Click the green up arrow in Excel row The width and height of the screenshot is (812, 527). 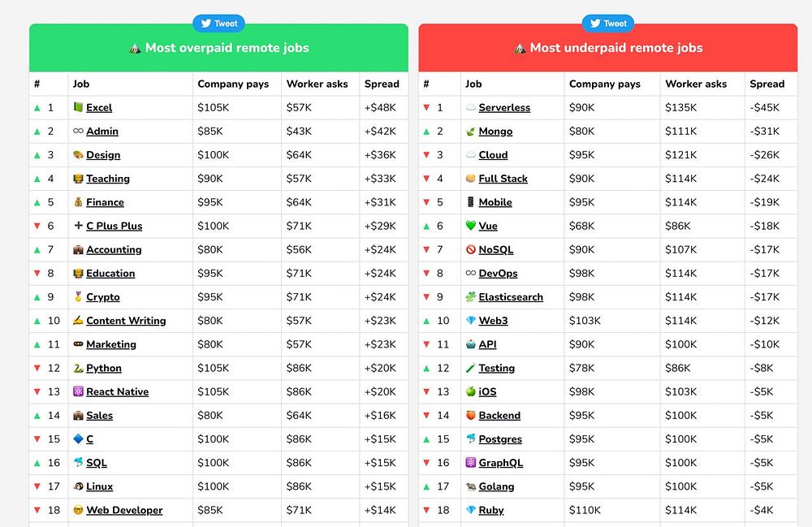[37, 107]
